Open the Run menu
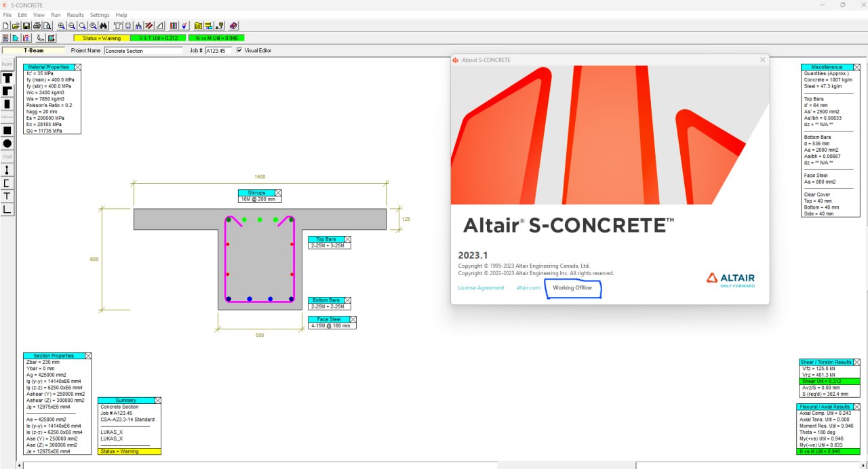Viewport: 868px width, 469px height. click(x=56, y=15)
